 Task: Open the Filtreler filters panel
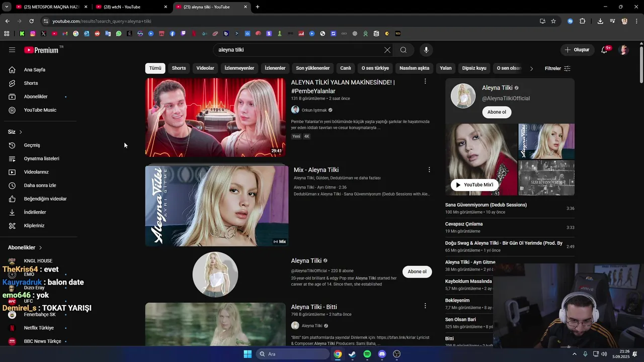[557, 68]
